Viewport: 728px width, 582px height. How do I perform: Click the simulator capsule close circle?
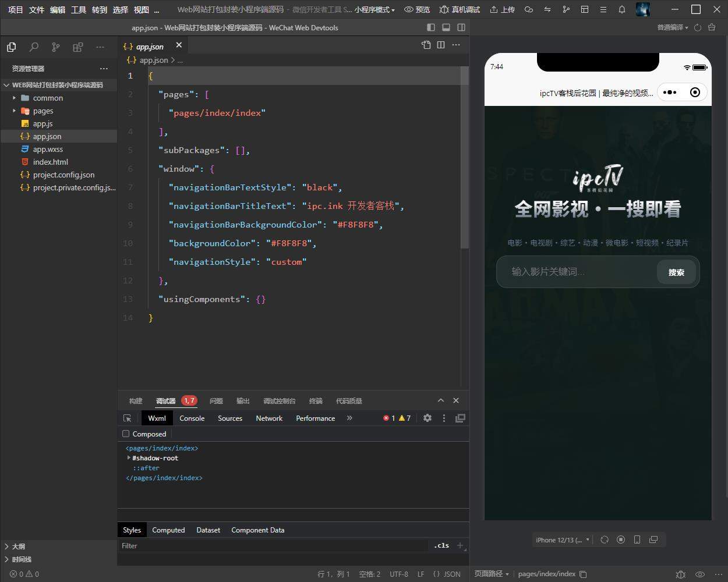point(695,92)
